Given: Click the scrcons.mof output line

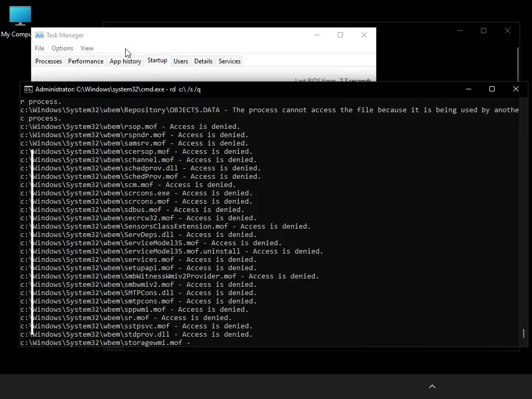Looking at the screenshot, I should [x=137, y=201].
